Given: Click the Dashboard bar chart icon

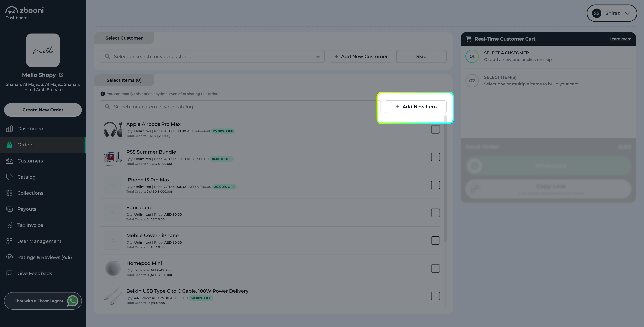Looking at the screenshot, I should click(x=9, y=129).
